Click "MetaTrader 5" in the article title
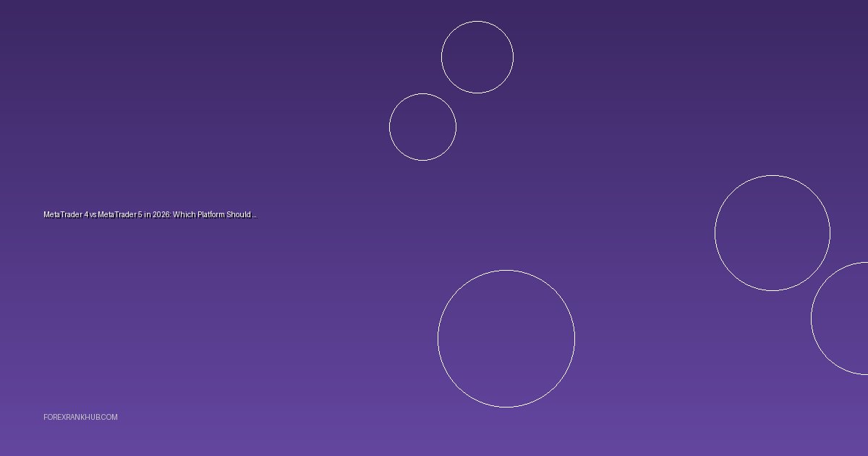The image size is (868, 456). click(120, 215)
